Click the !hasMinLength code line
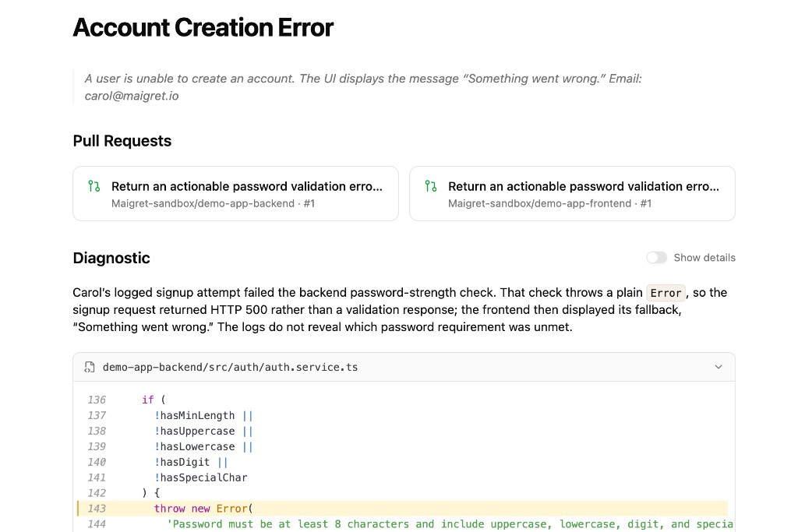Image resolution: width=798 pixels, height=532 pixels. click(203, 415)
